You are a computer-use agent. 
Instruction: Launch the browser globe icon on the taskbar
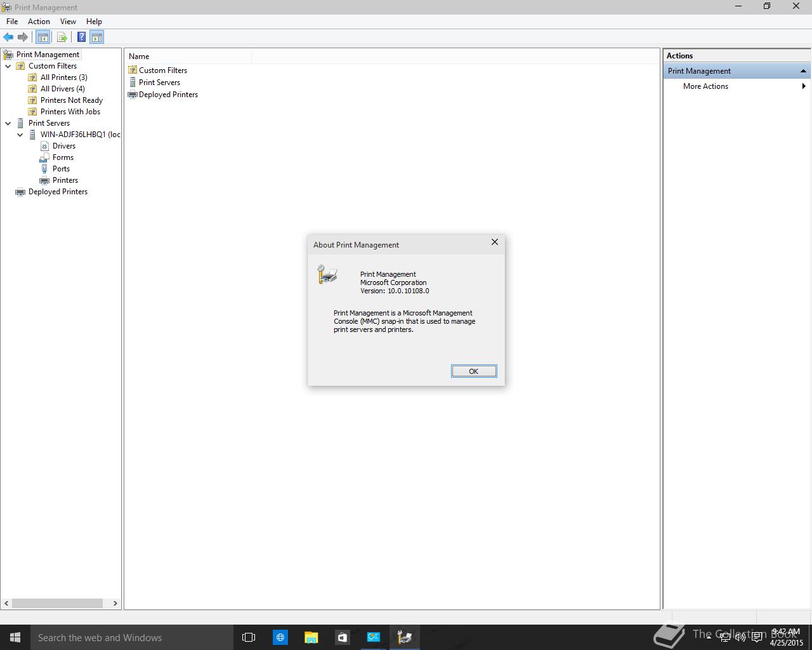pos(280,637)
